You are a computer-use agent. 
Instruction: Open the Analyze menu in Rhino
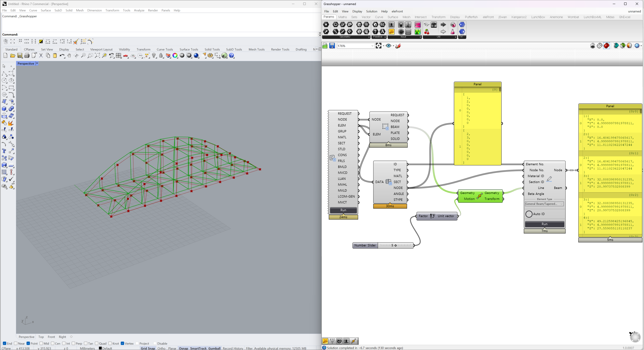click(x=139, y=10)
